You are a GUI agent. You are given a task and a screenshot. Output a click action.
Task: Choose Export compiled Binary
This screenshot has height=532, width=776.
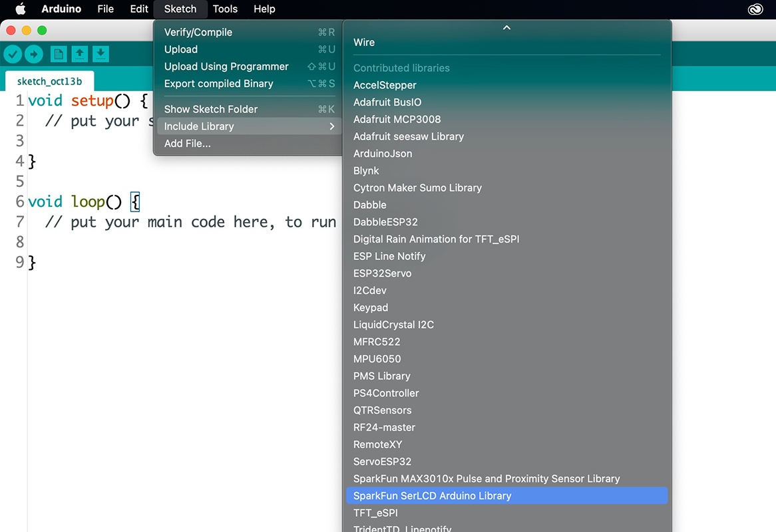249,84
